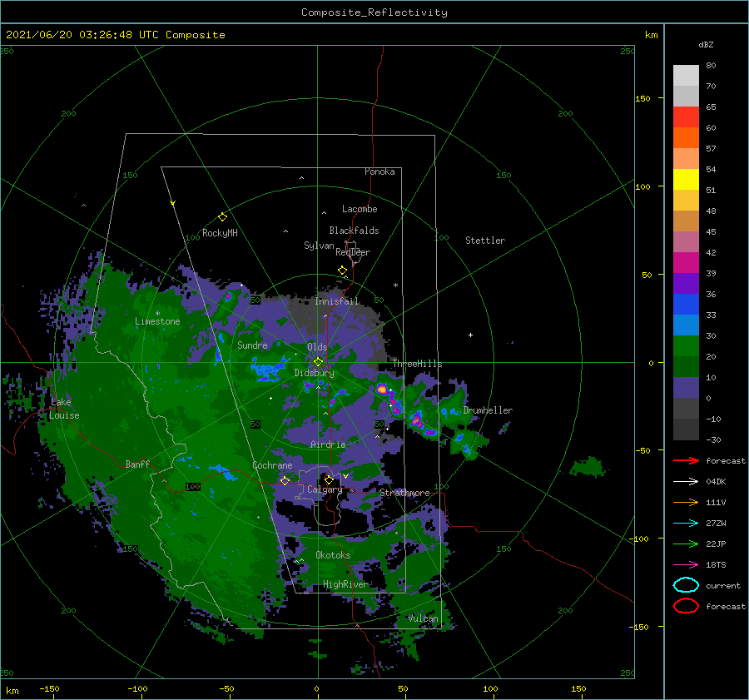This screenshot has width=749, height=700.
Task: Click the cyan 27ZW arrow icon
Action: (x=686, y=524)
